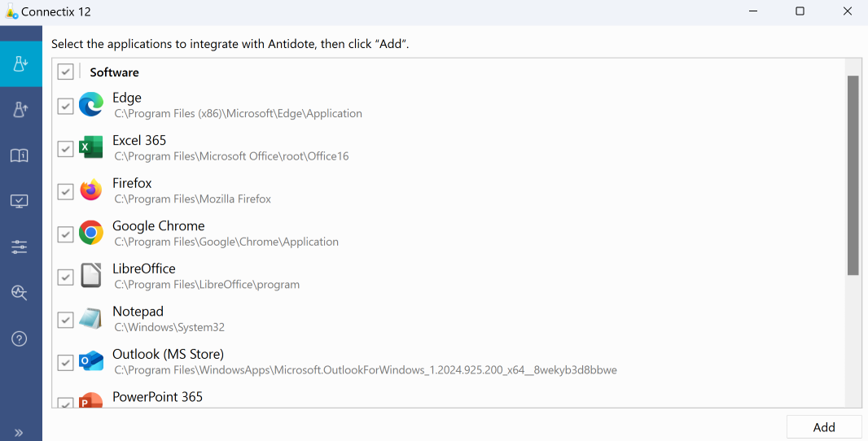The image size is (868, 441).
Task: Select the PowerPoint 365 list entry
Action: [157, 397]
